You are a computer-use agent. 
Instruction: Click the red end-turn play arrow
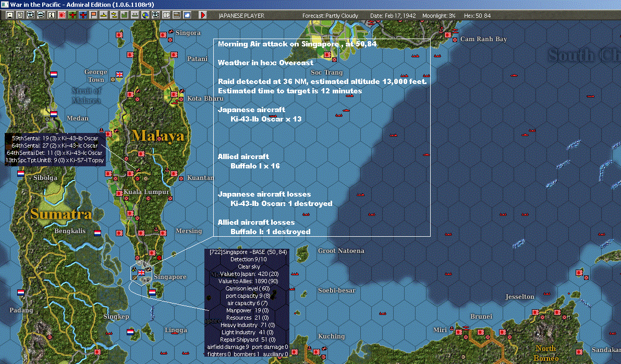tap(203, 15)
